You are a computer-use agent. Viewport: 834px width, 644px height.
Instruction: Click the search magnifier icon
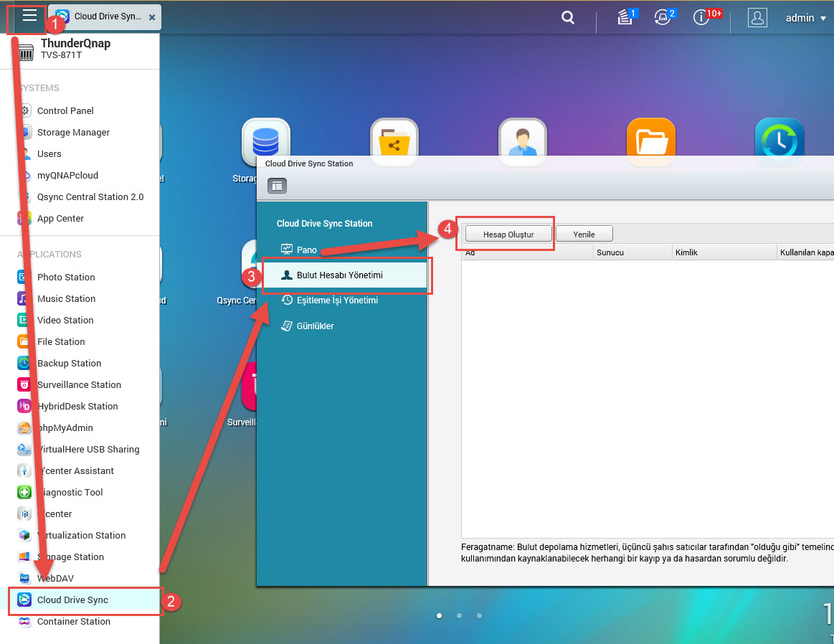coord(568,17)
